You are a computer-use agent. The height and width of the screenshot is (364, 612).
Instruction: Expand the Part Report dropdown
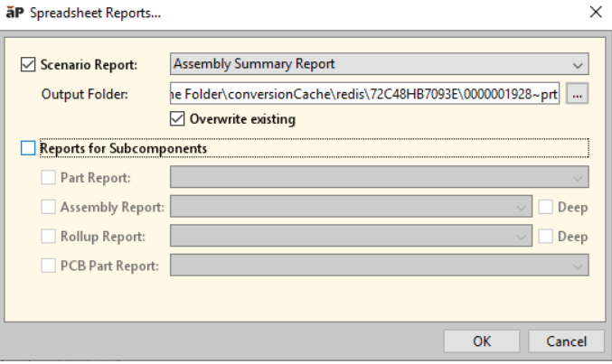click(x=379, y=178)
